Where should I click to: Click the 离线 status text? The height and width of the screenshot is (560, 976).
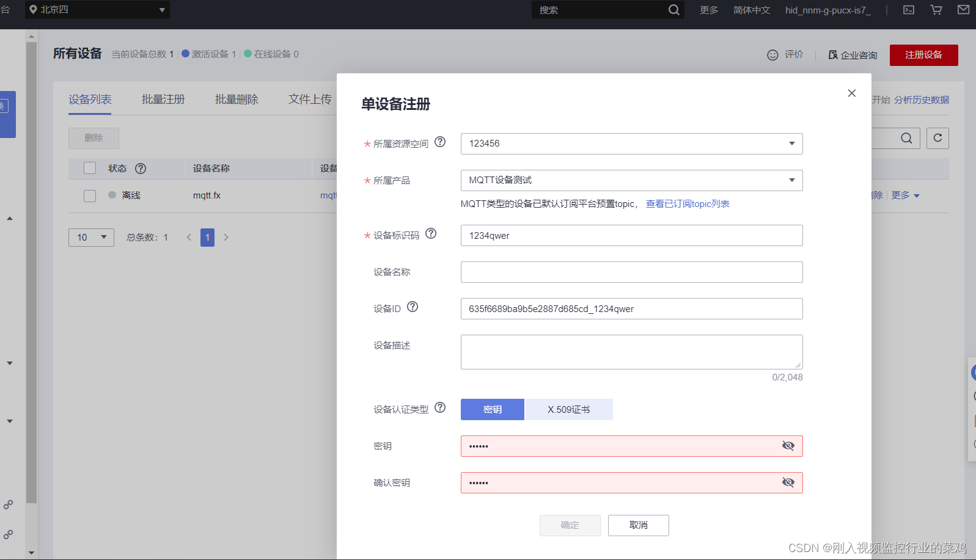point(131,195)
